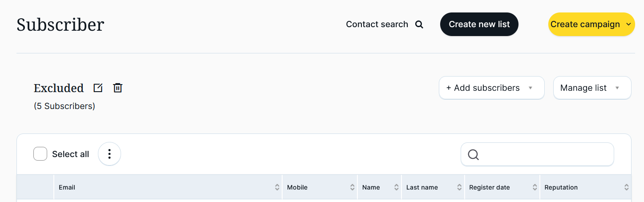Viewport: 644px width, 202px height.
Task: Click the Register date column header
Action: tap(490, 187)
